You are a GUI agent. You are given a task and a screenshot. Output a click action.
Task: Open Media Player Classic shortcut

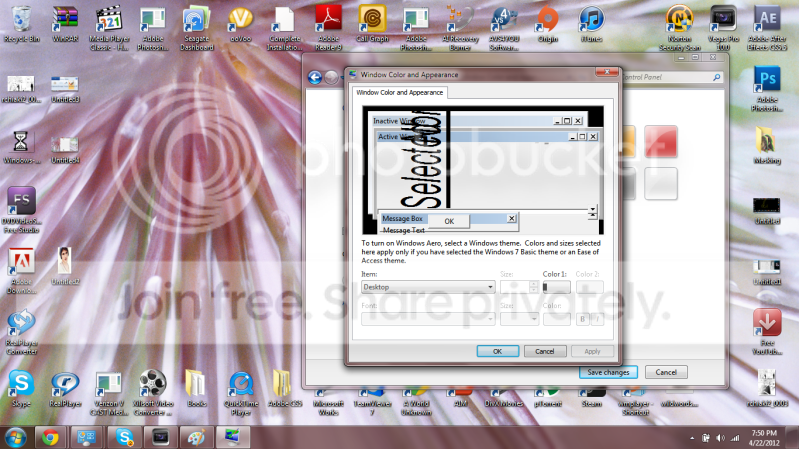point(109,29)
